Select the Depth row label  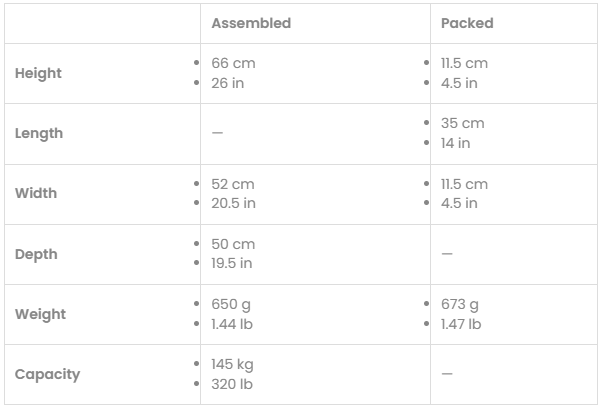36,254
